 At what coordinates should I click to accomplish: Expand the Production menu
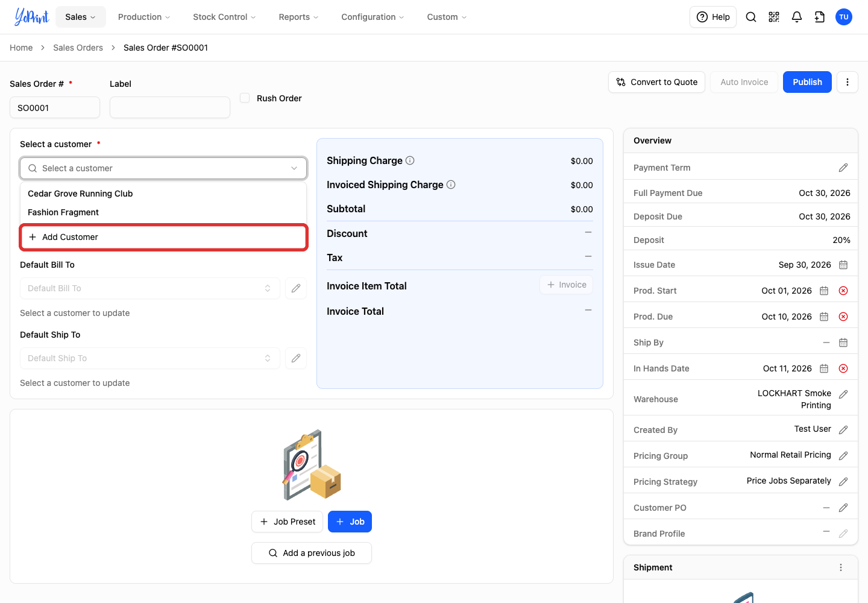144,17
